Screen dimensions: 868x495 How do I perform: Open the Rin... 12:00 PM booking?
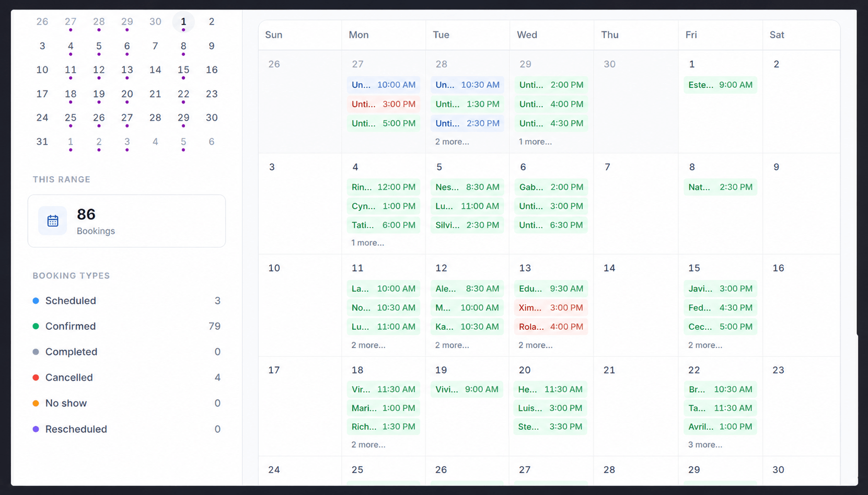[384, 187]
